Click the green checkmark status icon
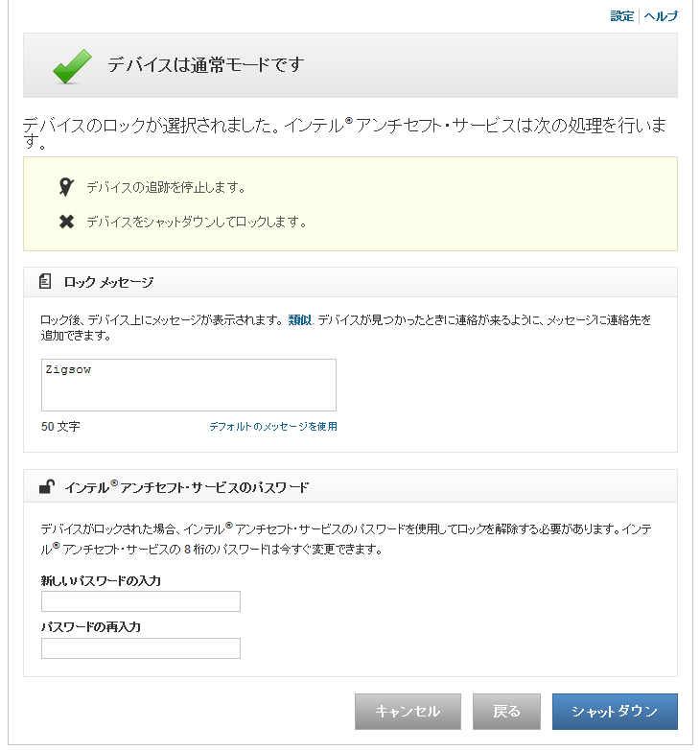This screenshot has width=700, height=751. tap(72, 65)
